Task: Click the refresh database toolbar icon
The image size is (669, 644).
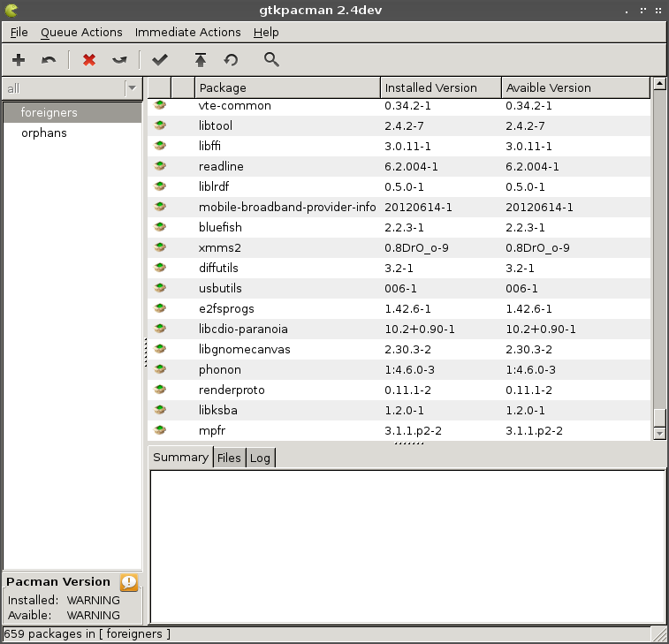Action: [x=231, y=60]
